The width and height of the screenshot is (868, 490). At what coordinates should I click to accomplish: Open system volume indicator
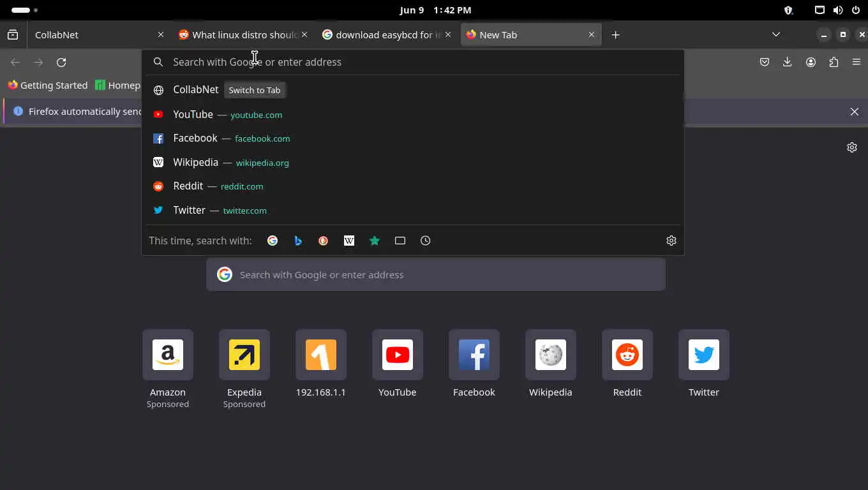(838, 10)
